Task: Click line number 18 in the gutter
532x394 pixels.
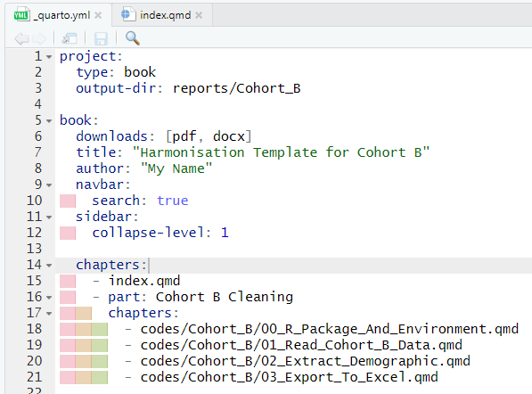Action: click(x=34, y=329)
